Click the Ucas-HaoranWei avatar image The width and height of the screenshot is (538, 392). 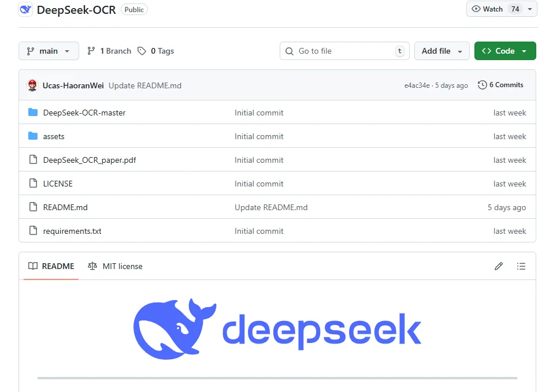click(32, 85)
